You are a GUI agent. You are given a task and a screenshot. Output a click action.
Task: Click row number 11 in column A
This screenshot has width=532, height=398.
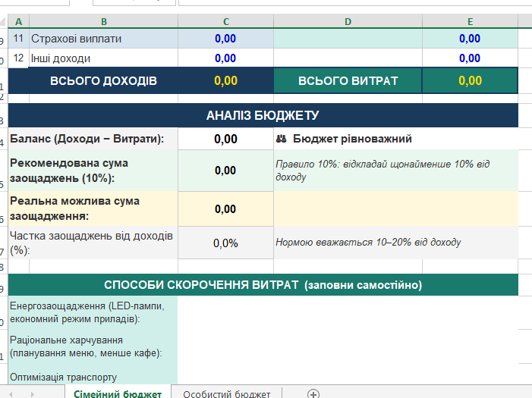click(19, 39)
